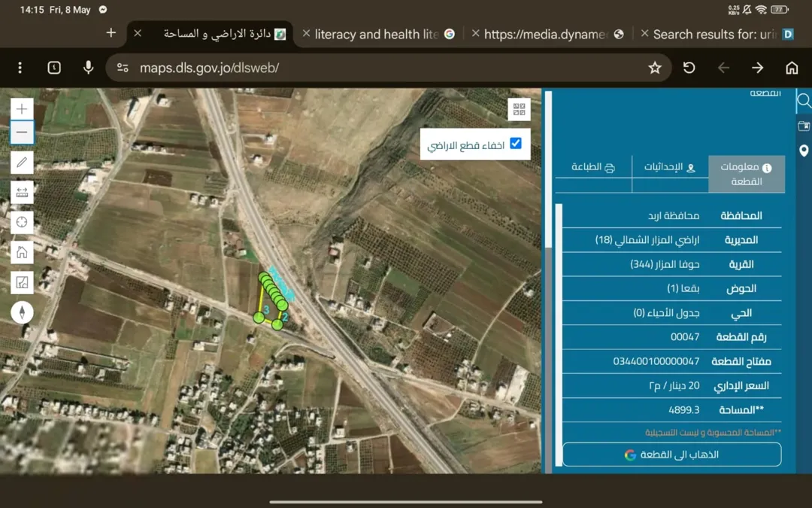The height and width of the screenshot is (508, 812).
Task: Open the search magnifier in sidebar
Action: tap(804, 101)
